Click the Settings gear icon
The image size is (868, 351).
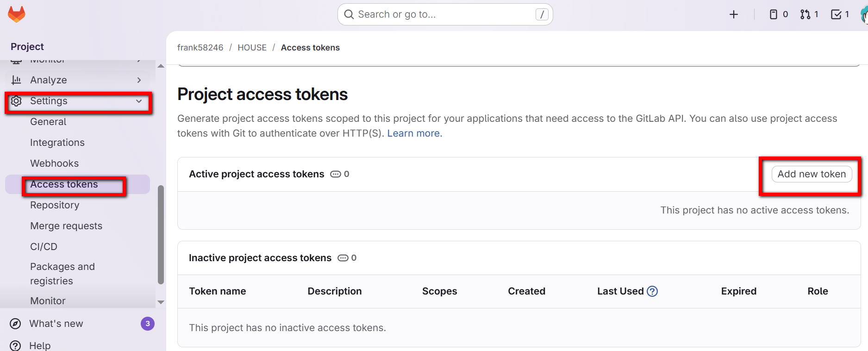(16, 101)
